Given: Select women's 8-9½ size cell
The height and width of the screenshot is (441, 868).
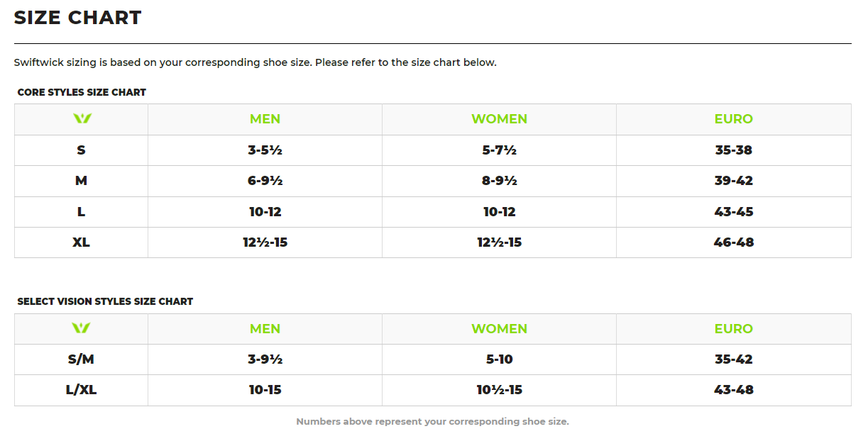Looking at the screenshot, I should pos(499,181).
